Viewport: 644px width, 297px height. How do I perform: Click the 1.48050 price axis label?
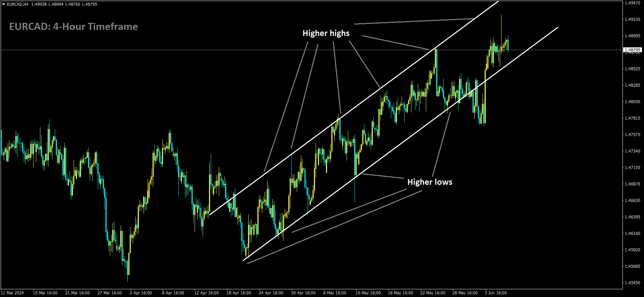[632, 101]
